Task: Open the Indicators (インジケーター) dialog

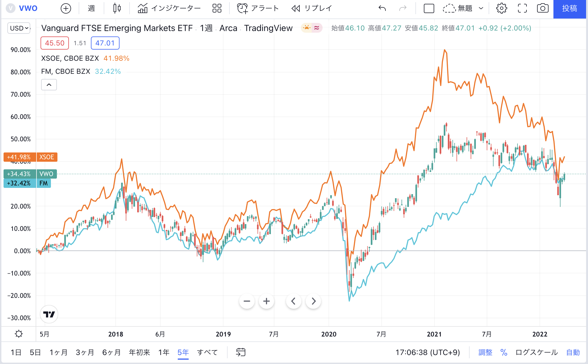Action: pyautogui.click(x=169, y=8)
